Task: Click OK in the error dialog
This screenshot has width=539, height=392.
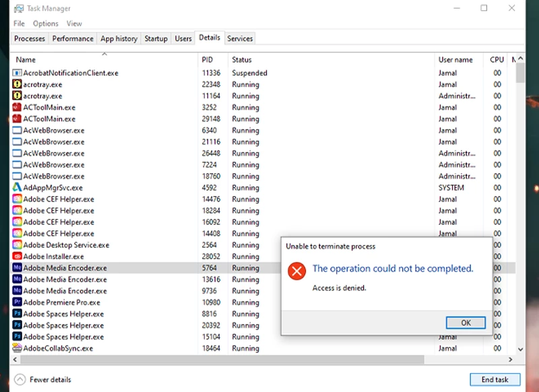Action: [x=466, y=323]
